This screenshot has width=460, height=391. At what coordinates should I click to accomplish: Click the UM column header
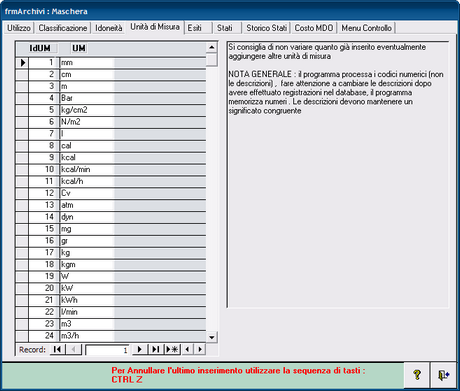click(79, 48)
